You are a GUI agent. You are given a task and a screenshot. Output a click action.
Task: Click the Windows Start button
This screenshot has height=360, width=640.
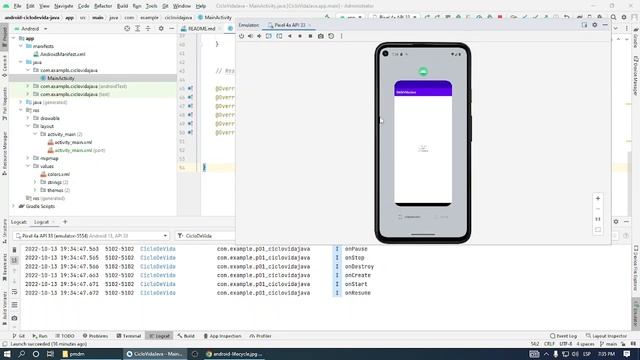coord(7,354)
